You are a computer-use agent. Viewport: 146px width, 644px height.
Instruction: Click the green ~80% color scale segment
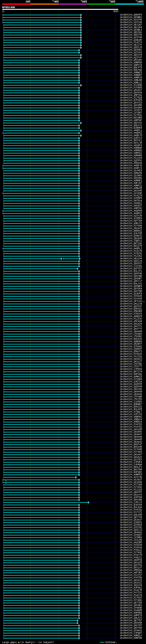[101, 4]
